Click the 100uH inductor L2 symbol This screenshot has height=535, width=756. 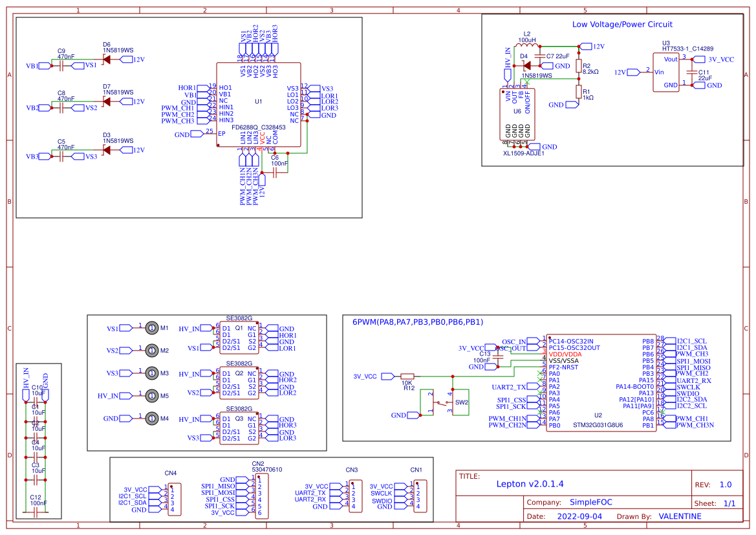tap(526, 45)
